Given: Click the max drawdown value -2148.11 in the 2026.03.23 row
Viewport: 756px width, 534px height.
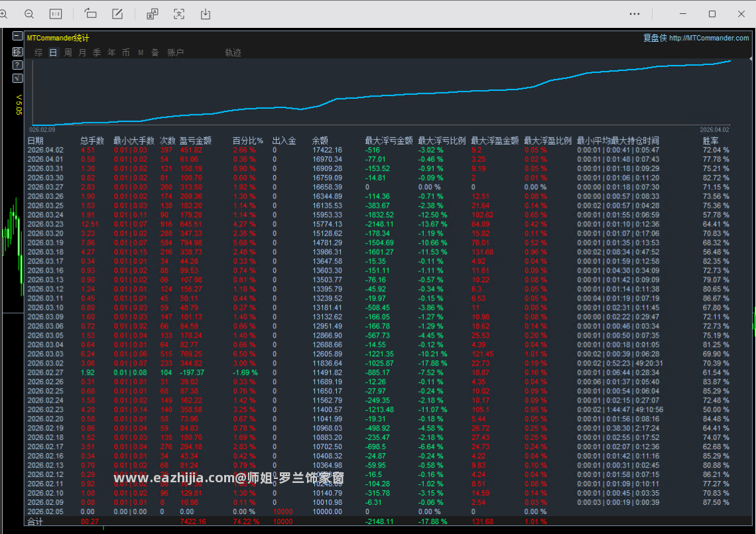Looking at the screenshot, I should pyautogui.click(x=379, y=224).
